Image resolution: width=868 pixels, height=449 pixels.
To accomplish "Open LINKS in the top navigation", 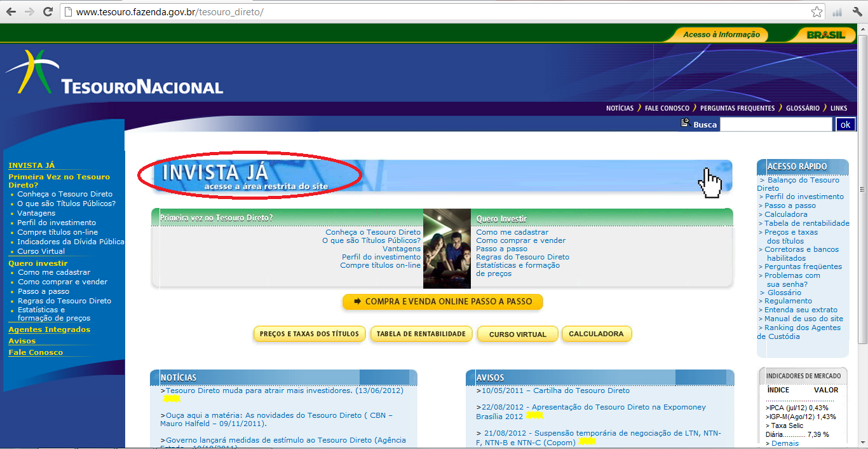I will point(839,108).
